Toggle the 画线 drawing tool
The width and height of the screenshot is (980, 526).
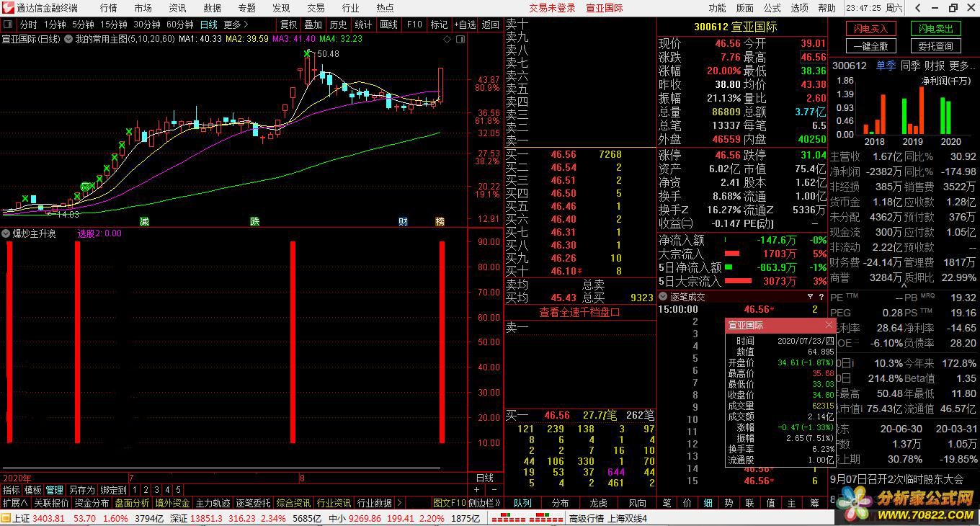pos(388,24)
